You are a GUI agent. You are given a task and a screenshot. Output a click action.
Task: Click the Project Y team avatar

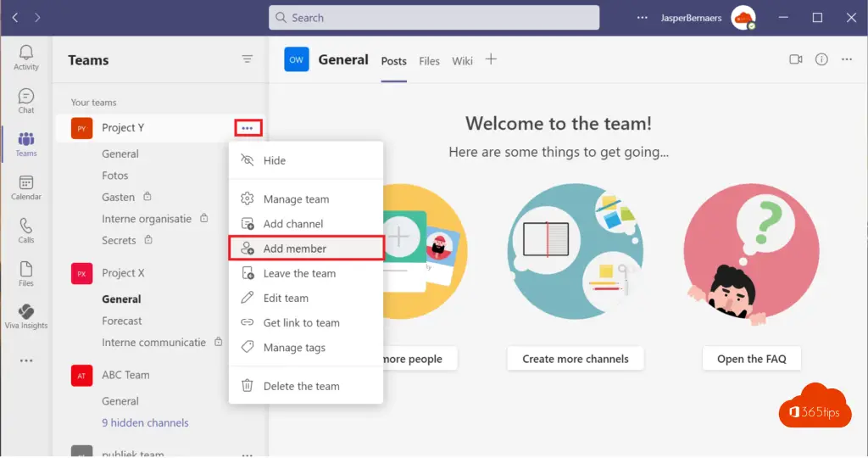(82, 128)
